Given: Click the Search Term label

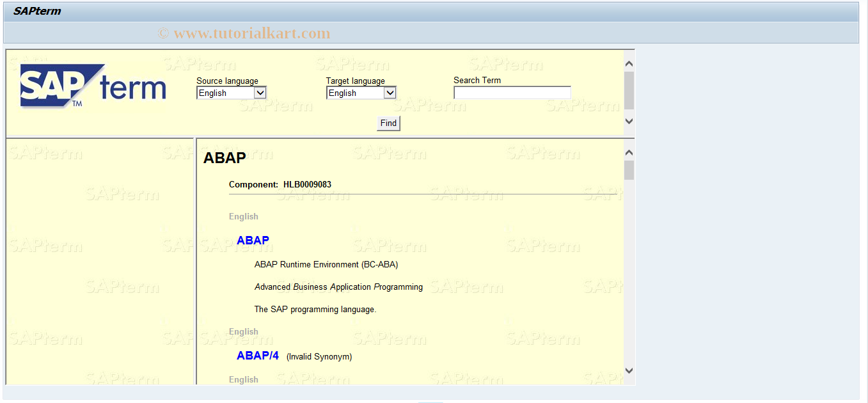Looking at the screenshot, I should 477,80.
